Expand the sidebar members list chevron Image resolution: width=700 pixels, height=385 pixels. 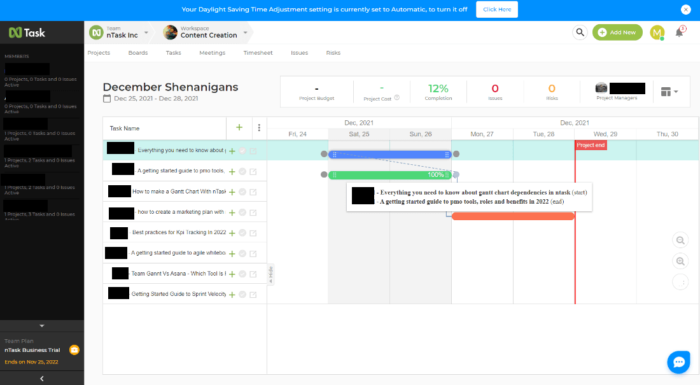pyautogui.click(x=42, y=326)
